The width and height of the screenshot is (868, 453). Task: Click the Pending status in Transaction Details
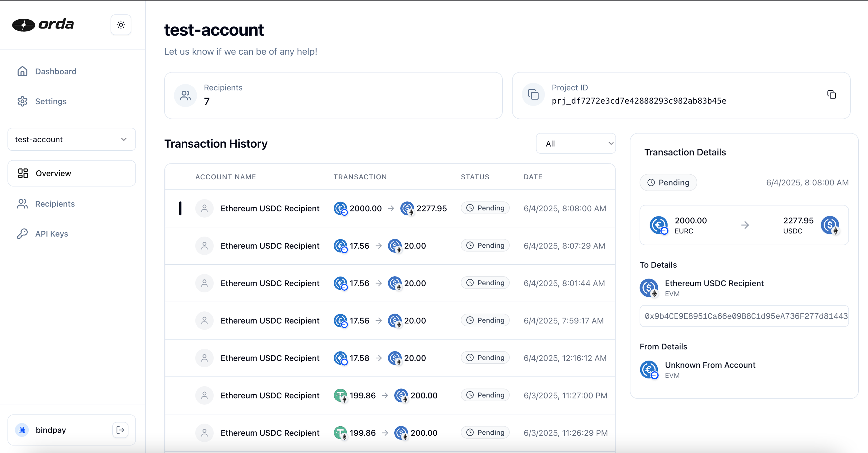pyautogui.click(x=668, y=182)
